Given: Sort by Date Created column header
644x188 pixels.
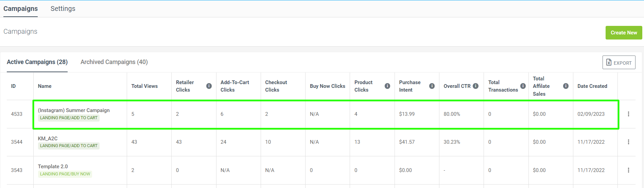Looking at the screenshot, I should click(x=592, y=86).
